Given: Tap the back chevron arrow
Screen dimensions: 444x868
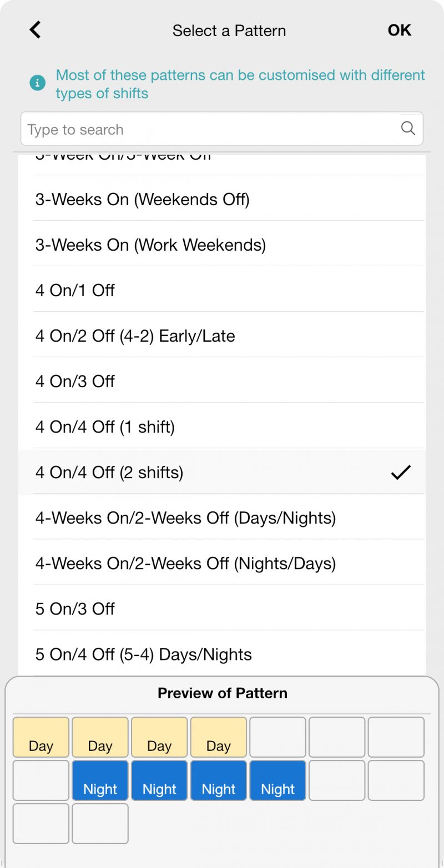Looking at the screenshot, I should pos(35,30).
